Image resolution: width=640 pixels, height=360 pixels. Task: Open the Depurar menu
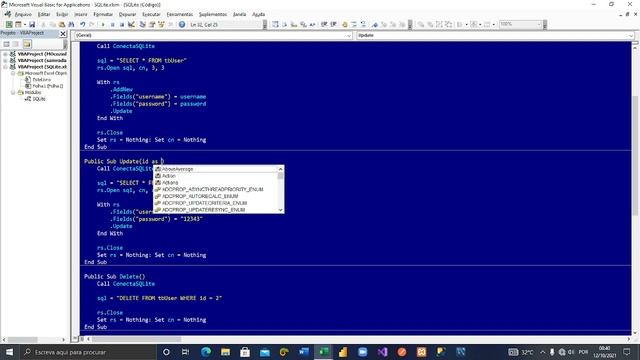coord(127,14)
